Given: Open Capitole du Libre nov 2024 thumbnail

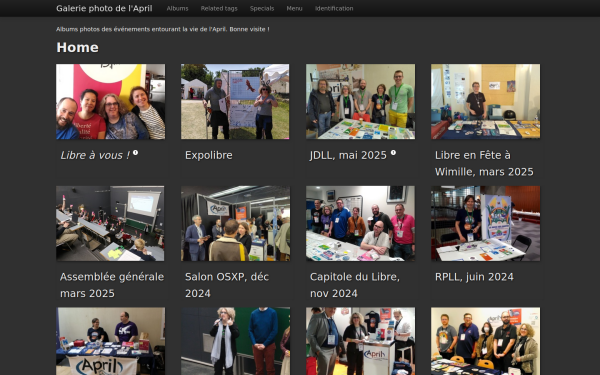Looking at the screenshot, I should (x=360, y=223).
